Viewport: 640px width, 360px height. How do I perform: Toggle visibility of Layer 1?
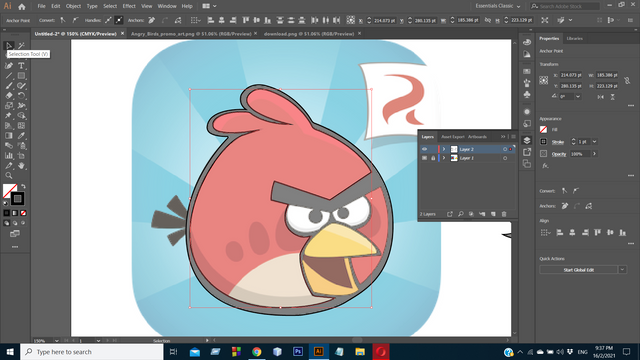pos(424,158)
